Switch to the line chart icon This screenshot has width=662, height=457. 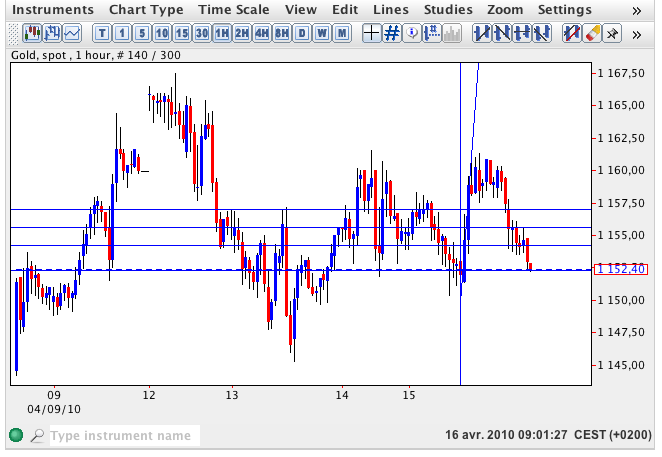pyautogui.click(x=71, y=33)
